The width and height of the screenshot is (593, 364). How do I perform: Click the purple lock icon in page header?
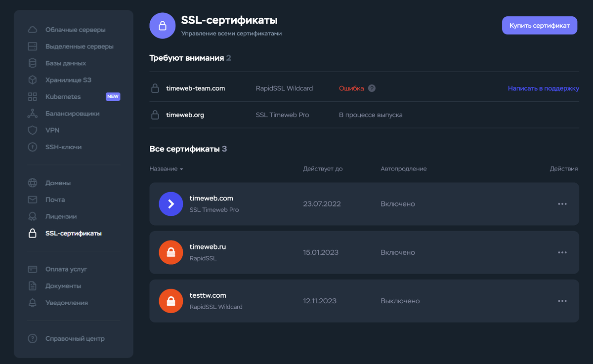(x=162, y=26)
